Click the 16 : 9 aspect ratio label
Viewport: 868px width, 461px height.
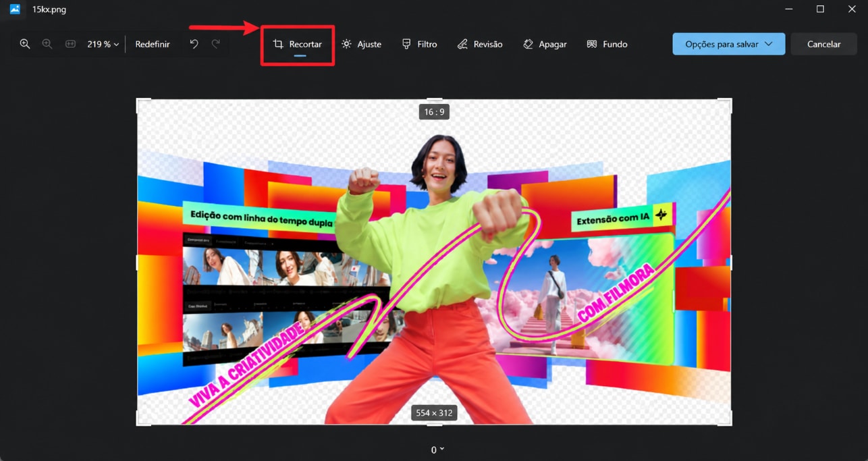pos(433,112)
